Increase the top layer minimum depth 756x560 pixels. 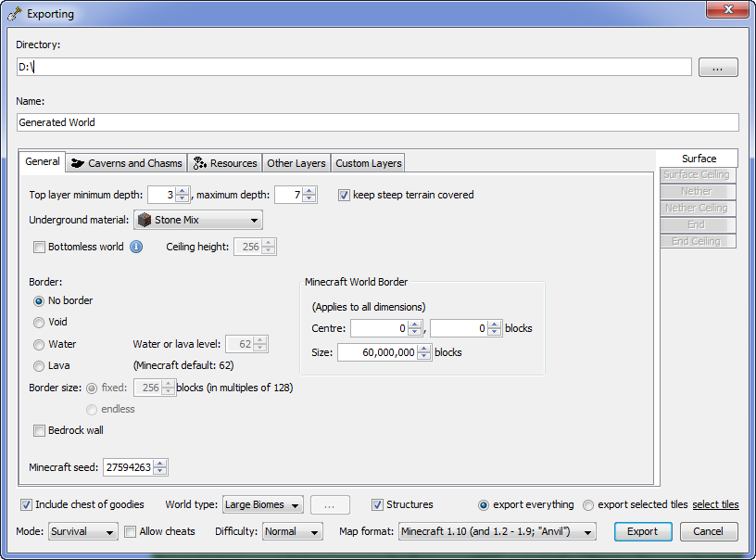[x=183, y=191]
